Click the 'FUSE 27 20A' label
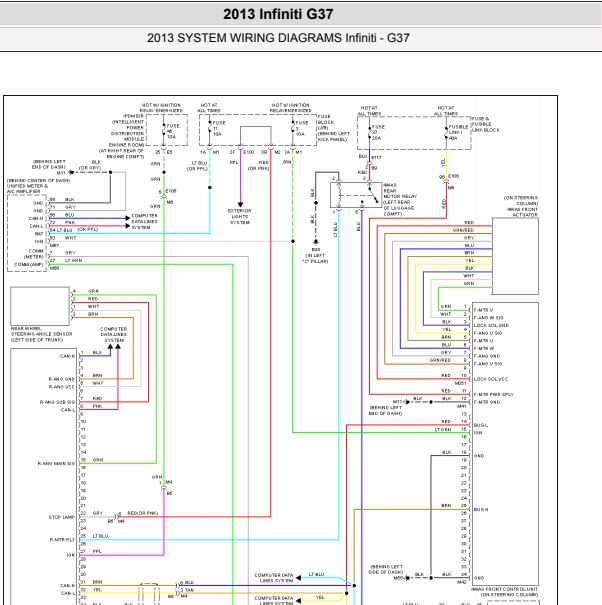The image size is (602, 605). pyautogui.click(x=377, y=132)
